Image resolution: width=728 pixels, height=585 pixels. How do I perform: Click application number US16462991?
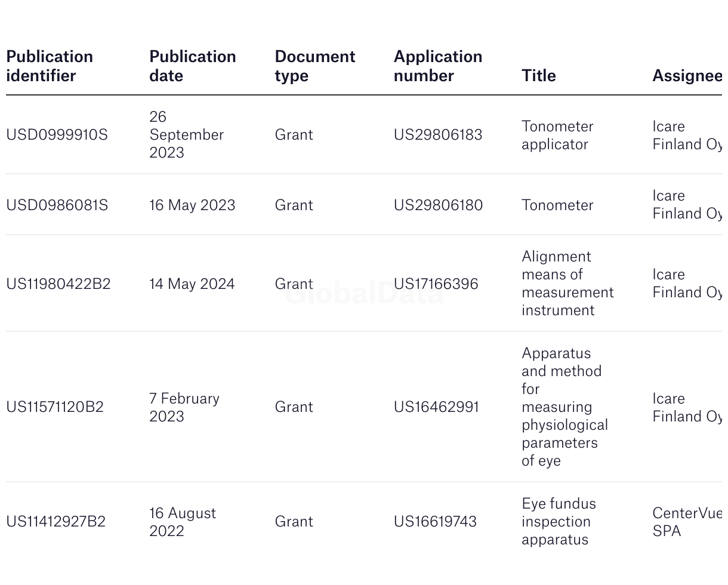[x=436, y=407]
